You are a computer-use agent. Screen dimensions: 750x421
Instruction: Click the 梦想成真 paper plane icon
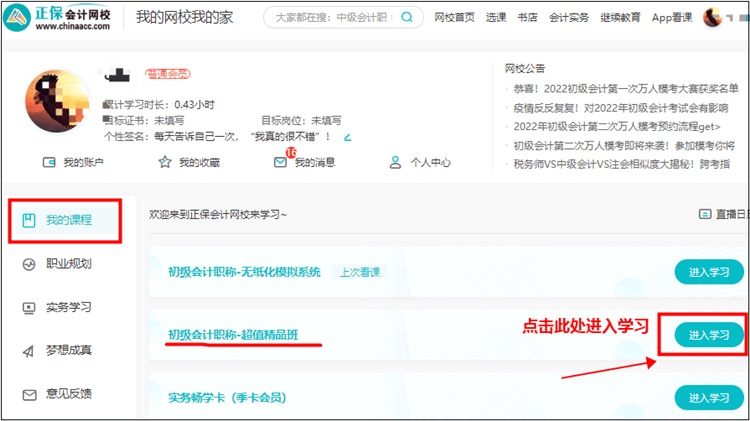pos(29,352)
